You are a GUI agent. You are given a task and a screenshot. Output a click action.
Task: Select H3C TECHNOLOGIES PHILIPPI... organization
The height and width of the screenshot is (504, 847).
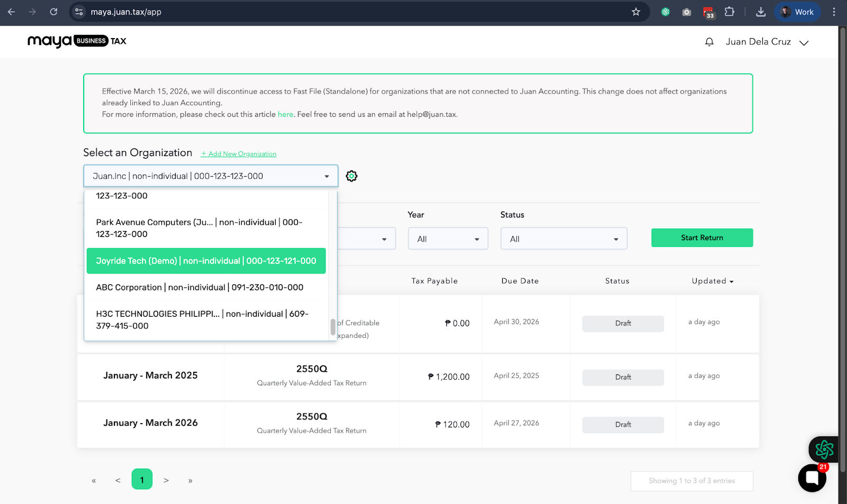(206, 320)
